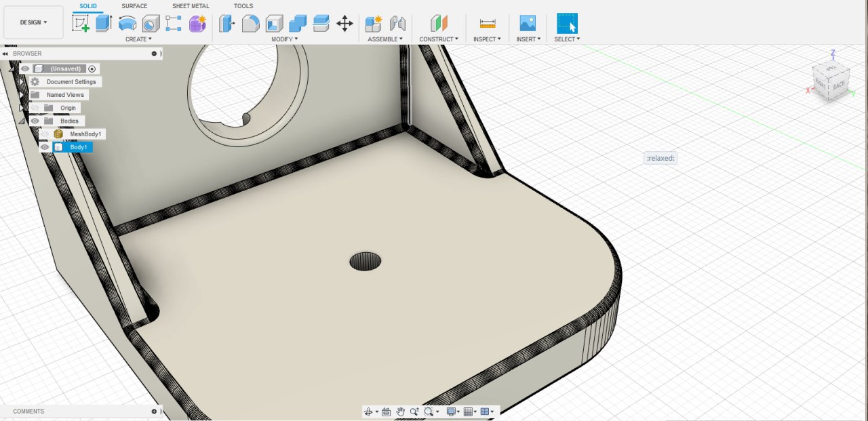Select the Combine tool
This screenshot has height=421, width=868.
(298, 24)
